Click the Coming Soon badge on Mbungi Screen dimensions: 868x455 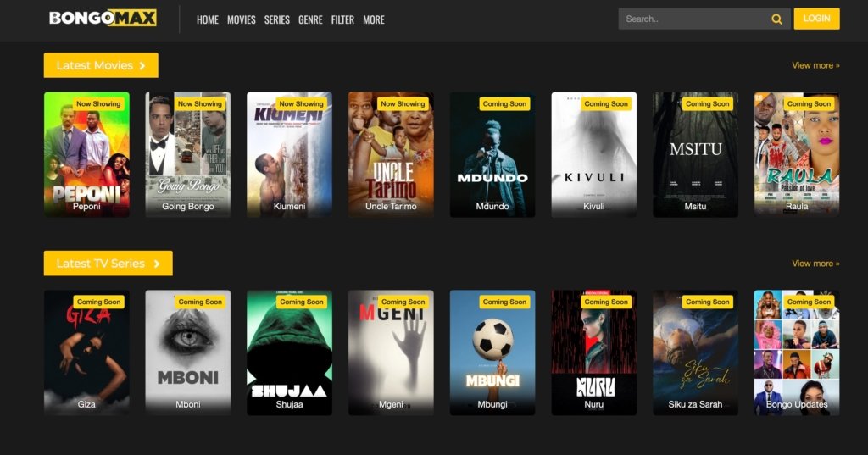(x=504, y=302)
